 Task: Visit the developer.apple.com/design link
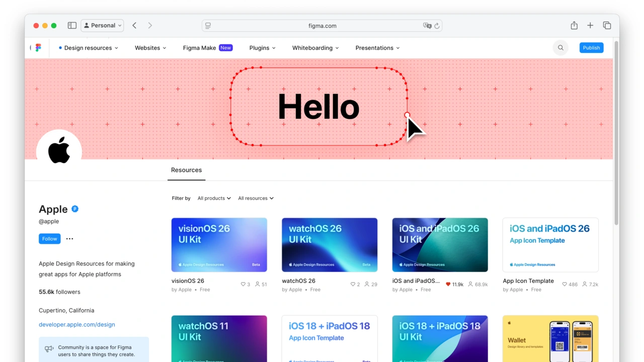tap(76, 324)
